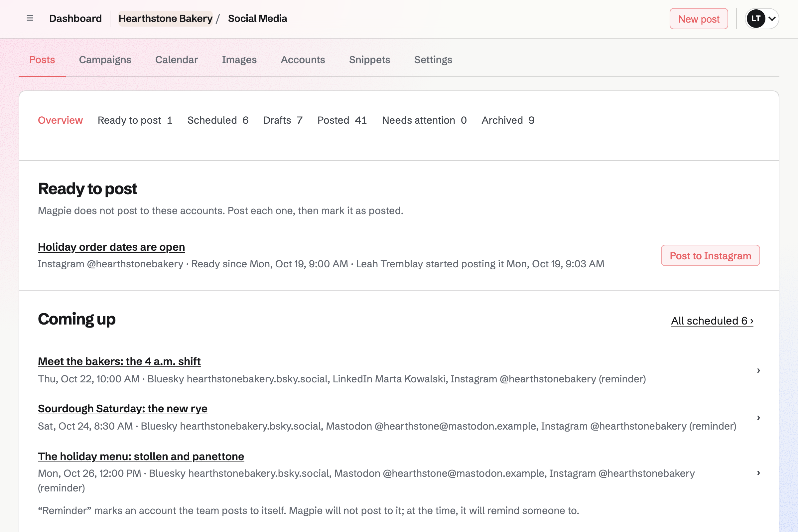Screen dimensions: 798x532
Task: Show Scheduled 6 posts
Action: (x=218, y=120)
